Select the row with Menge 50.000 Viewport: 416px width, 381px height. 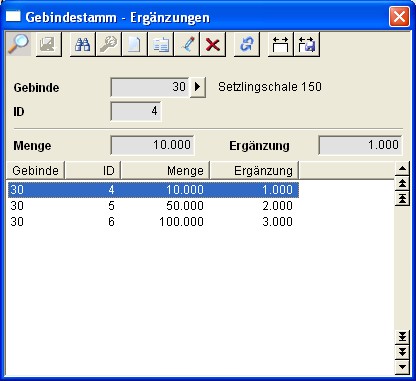153,206
